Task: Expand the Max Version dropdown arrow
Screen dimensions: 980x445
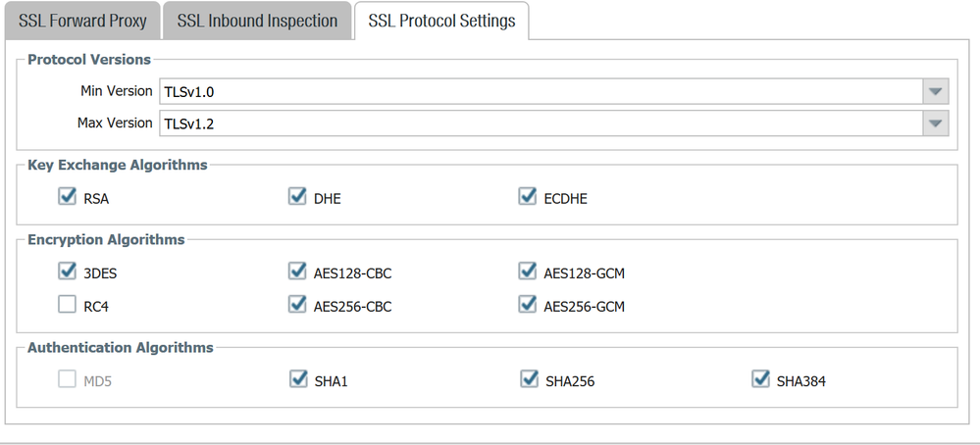Action: [936, 124]
